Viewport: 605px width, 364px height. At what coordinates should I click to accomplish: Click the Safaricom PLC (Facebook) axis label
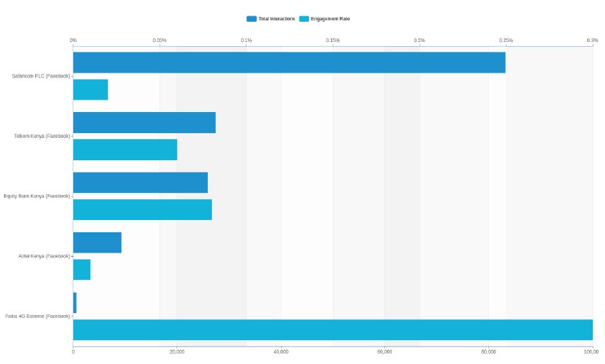pos(41,76)
